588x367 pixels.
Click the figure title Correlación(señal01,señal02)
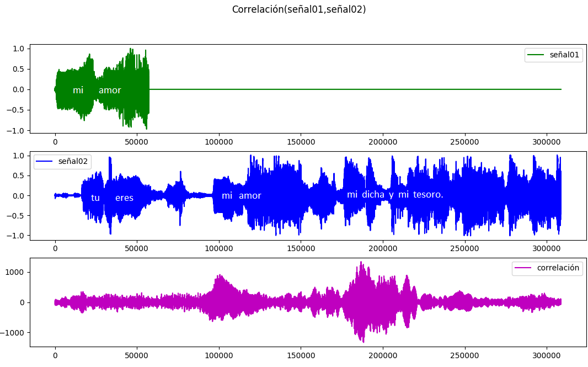298,9
